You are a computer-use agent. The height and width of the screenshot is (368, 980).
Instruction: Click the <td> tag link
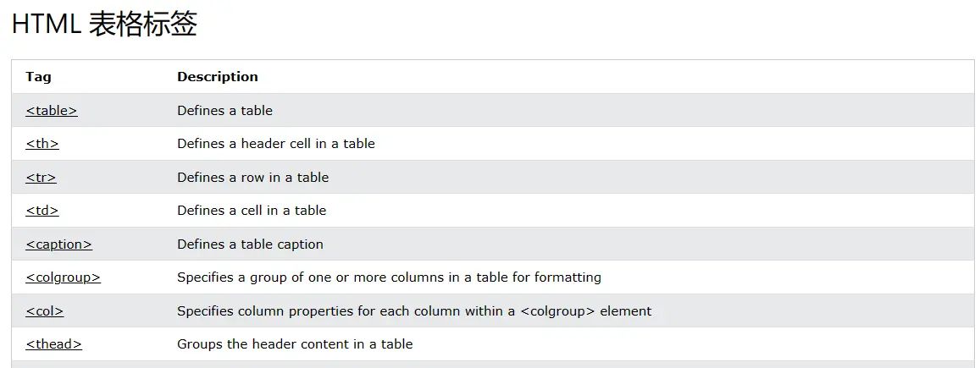(42, 211)
